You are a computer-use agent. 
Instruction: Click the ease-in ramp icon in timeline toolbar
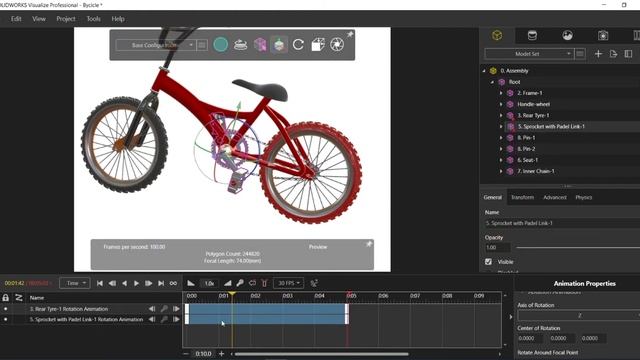[x=191, y=283]
